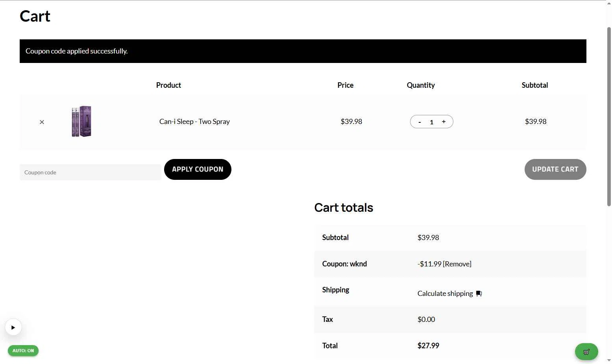Select the item price $39.98 in Price column
The width and height of the screenshot is (612, 364).
click(x=351, y=122)
